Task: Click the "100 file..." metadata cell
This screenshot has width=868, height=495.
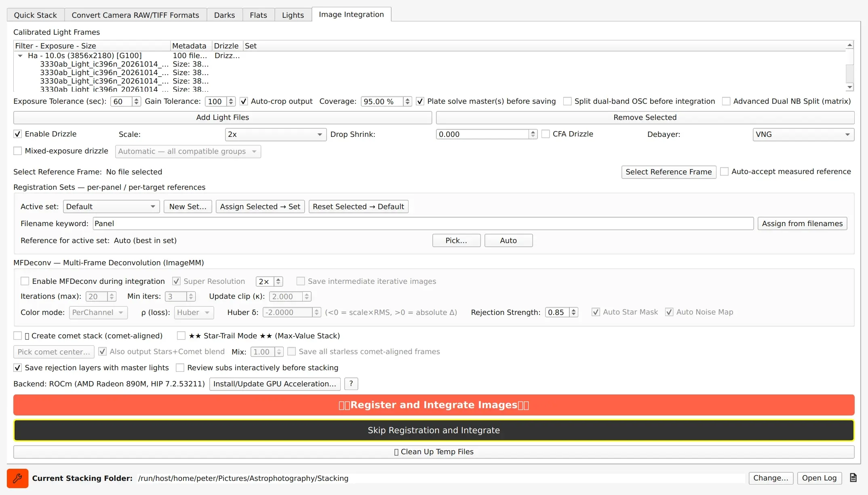Action: pyautogui.click(x=190, y=56)
